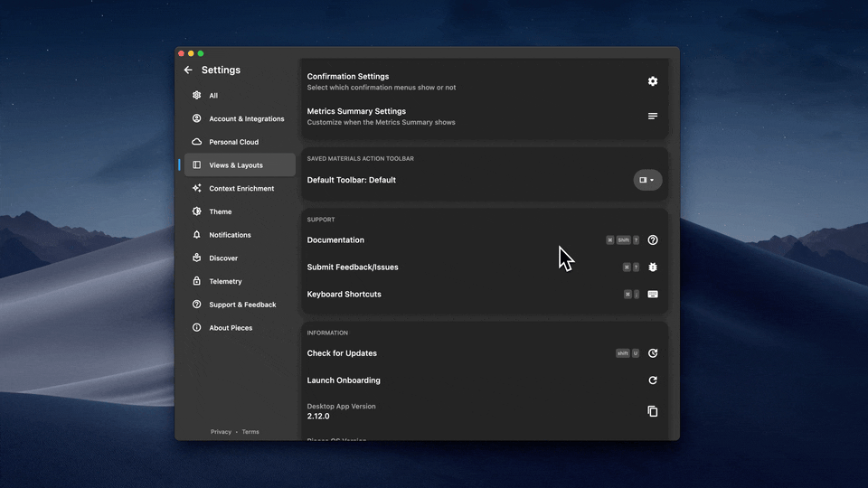Screen dimensions: 868x488
Task: Click Submit Feedback/Issues label
Action: [x=353, y=267]
